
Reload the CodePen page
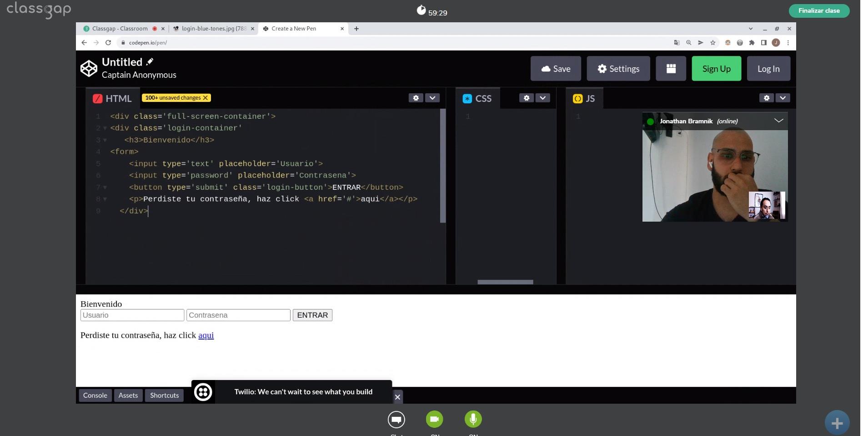tap(108, 42)
